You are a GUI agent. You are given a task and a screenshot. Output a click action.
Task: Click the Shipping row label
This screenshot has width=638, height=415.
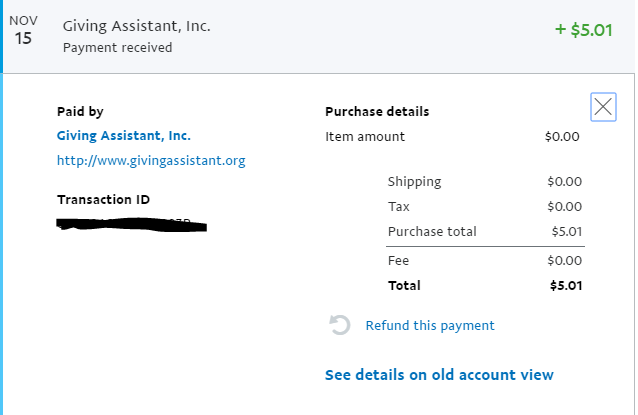[414, 182]
